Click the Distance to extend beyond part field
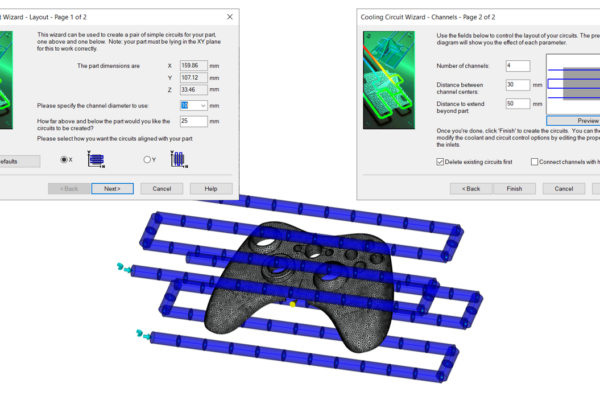The width and height of the screenshot is (600, 400). pos(518,104)
